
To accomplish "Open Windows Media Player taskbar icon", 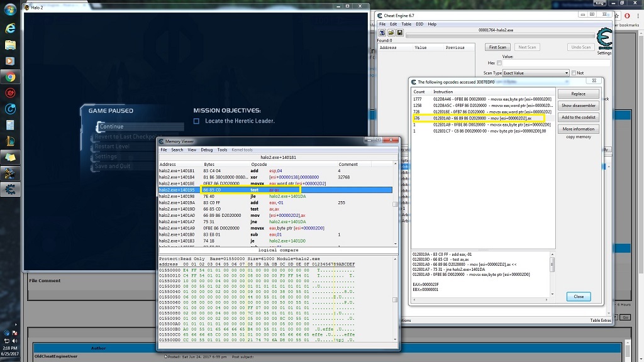I will point(10,61).
